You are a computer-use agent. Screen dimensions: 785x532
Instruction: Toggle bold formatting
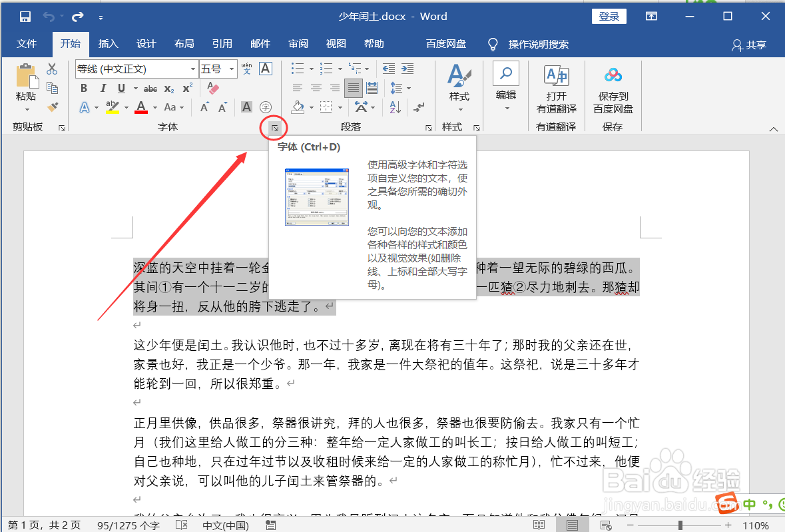pyautogui.click(x=83, y=87)
